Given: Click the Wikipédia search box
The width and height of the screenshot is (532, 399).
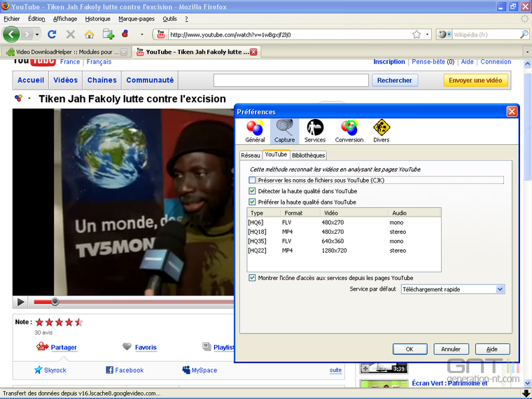Looking at the screenshot, I should [486, 34].
